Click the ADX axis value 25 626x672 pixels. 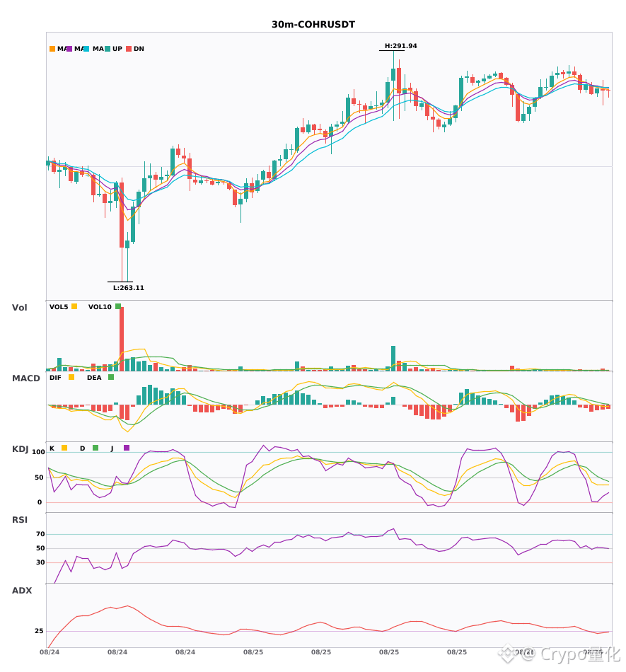39,631
